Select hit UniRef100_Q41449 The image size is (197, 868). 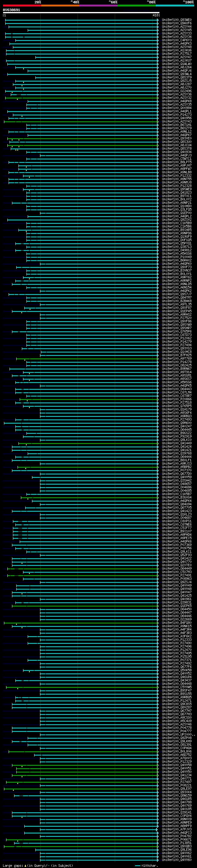pyautogui.click(x=177, y=443)
